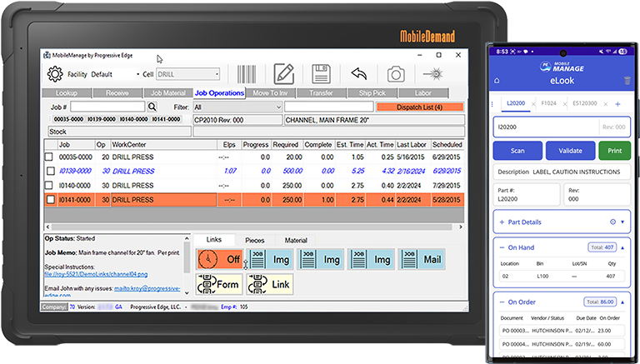
Task: Click the Job # input field
Action: pyautogui.click(x=107, y=107)
